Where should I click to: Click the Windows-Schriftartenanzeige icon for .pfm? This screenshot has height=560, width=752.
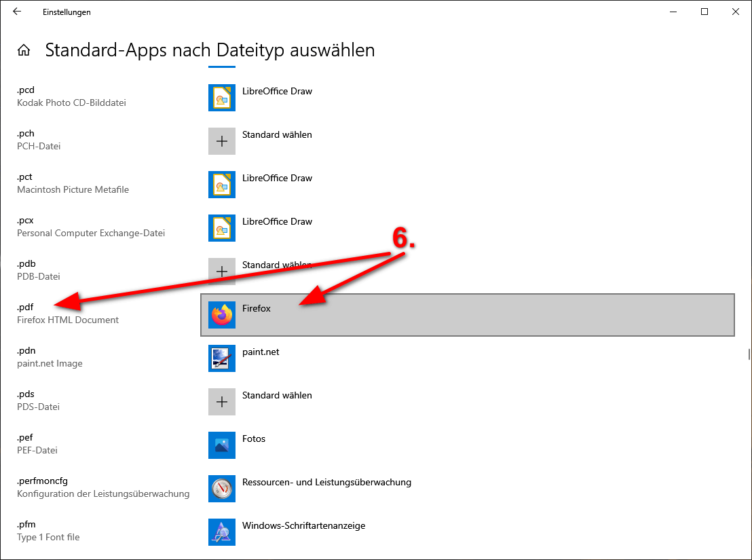pyautogui.click(x=221, y=532)
